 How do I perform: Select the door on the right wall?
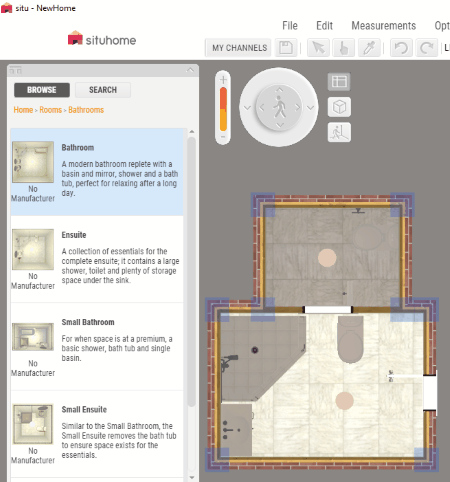pyautogui.click(x=430, y=393)
